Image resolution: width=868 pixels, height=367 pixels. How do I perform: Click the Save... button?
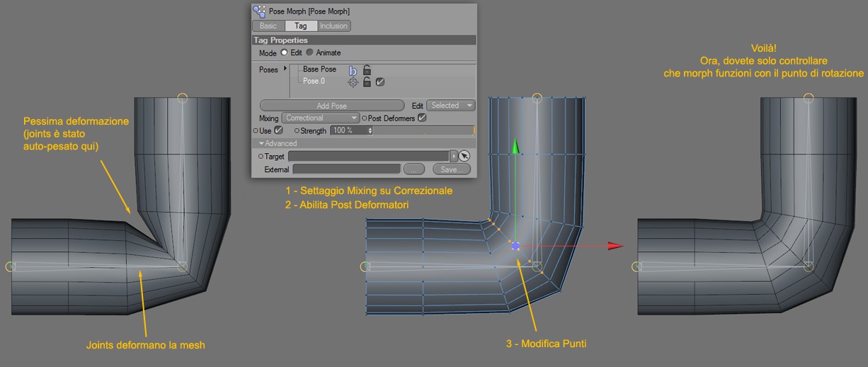coord(452,169)
